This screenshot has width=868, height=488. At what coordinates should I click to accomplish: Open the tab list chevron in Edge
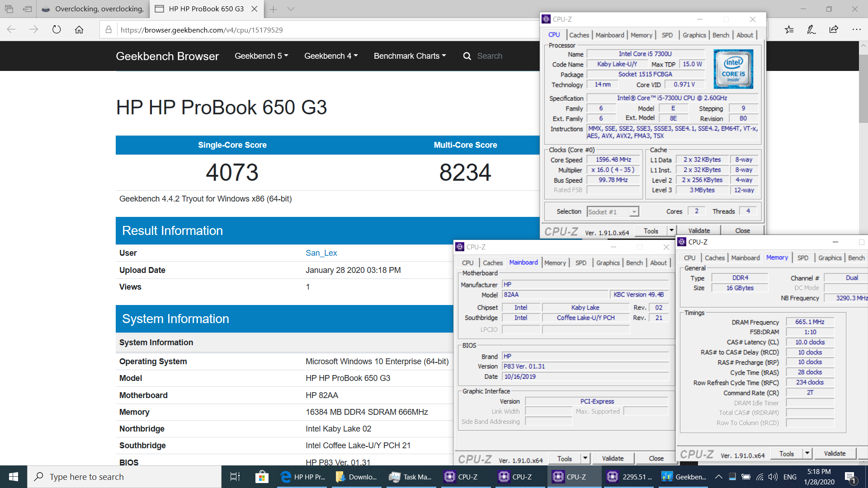click(291, 9)
